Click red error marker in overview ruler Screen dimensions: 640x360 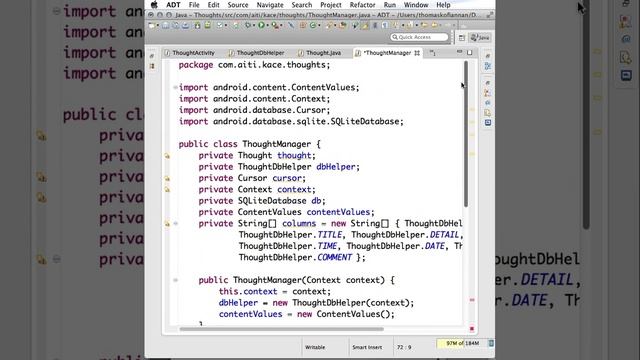click(472, 300)
